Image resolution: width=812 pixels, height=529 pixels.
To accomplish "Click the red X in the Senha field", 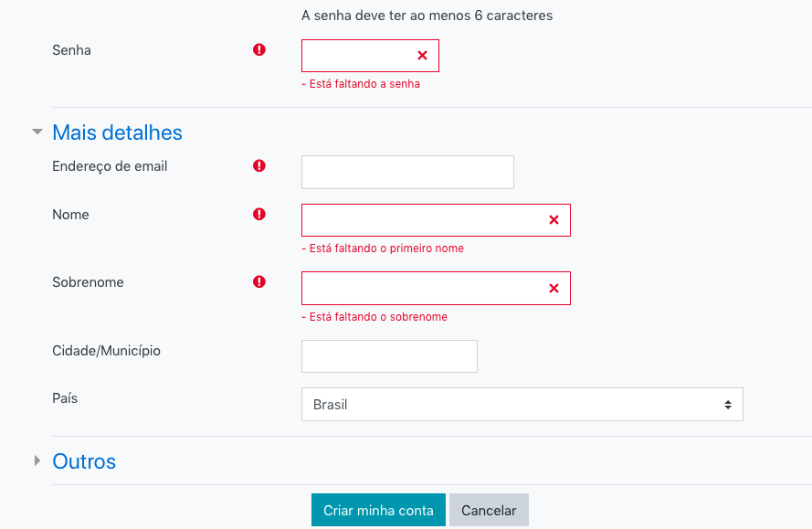I will (x=423, y=56).
